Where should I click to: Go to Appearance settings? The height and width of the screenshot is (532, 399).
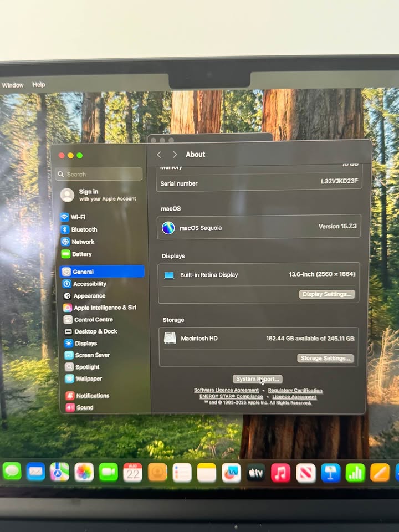[x=84, y=296]
